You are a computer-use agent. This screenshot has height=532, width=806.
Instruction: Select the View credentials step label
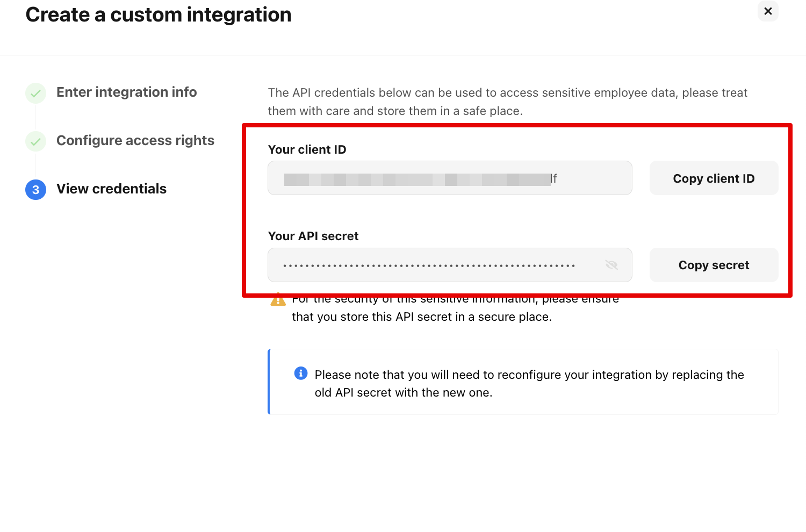(x=111, y=189)
